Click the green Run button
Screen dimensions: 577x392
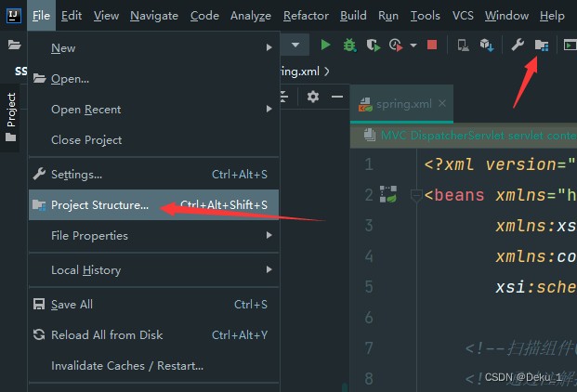point(325,45)
